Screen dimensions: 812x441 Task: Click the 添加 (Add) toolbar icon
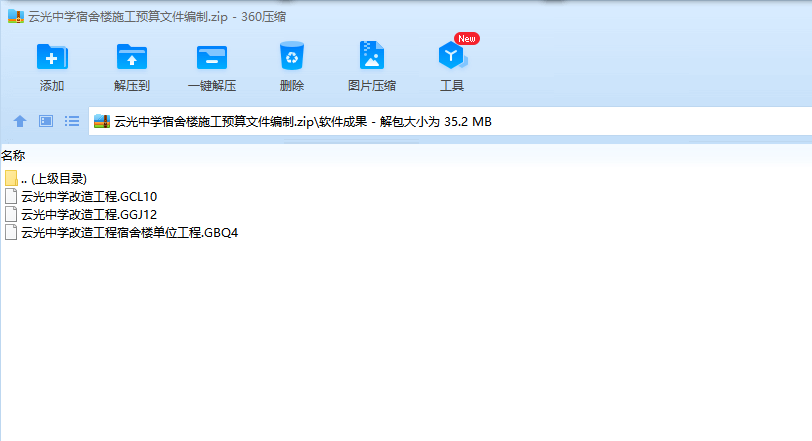(52, 57)
